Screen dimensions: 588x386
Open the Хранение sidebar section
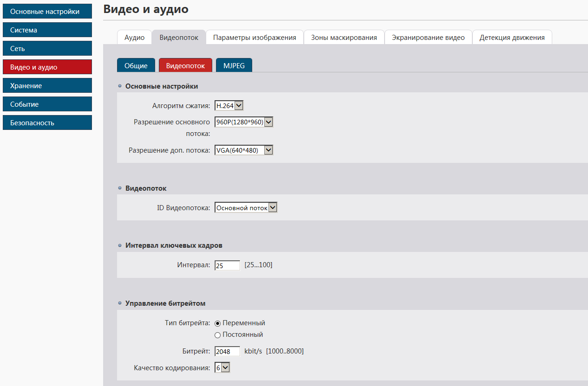coord(47,86)
